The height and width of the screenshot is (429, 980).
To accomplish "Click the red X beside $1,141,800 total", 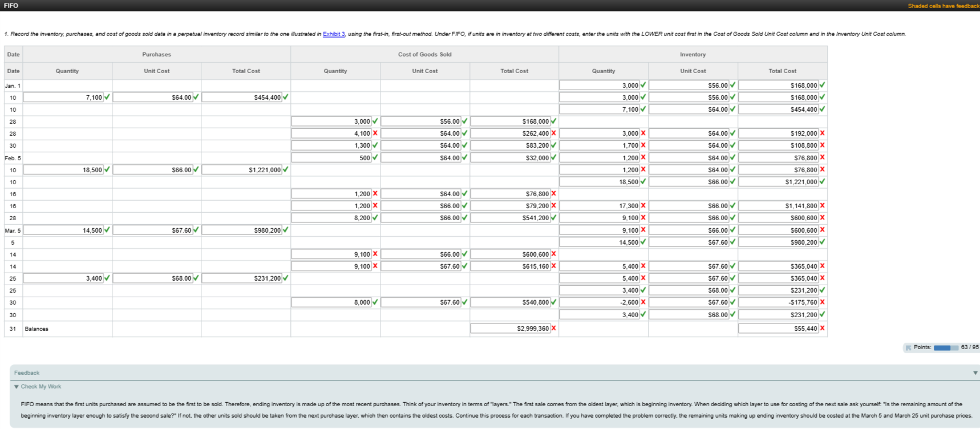I will click(x=822, y=205).
